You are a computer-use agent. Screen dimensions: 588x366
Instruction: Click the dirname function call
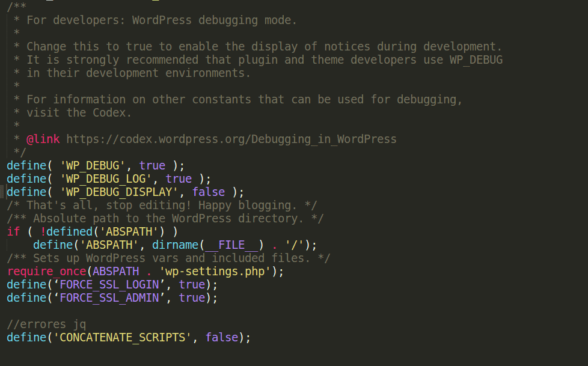click(175, 245)
